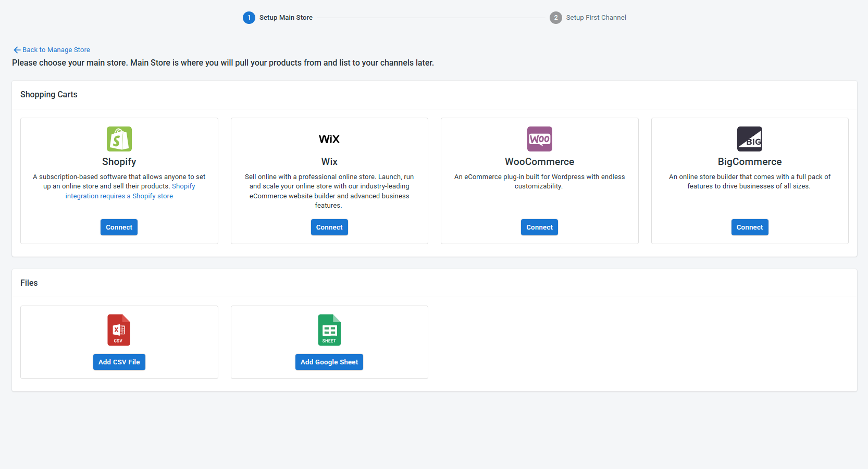Click the Shopify card title
Screen dimensions: 868x469
pos(119,162)
